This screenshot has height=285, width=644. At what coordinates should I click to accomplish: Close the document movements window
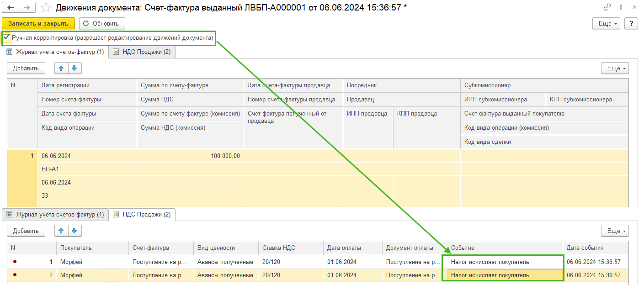click(x=635, y=7)
